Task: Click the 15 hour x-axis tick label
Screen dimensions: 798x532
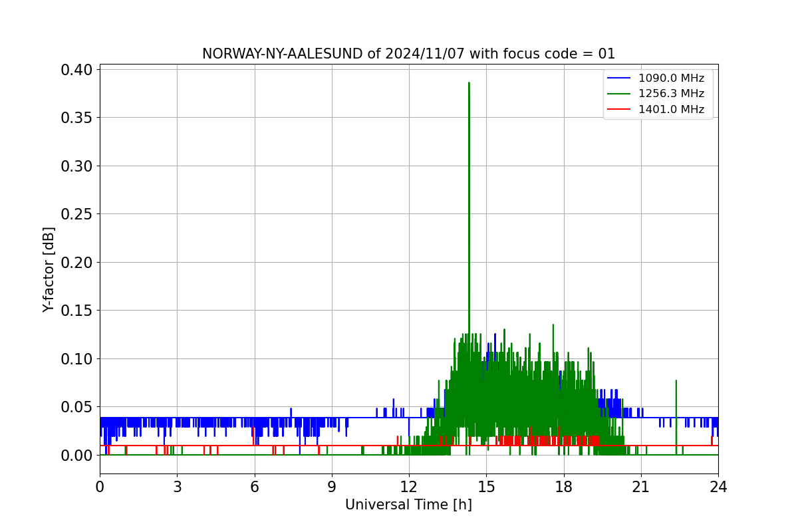Action: click(486, 487)
